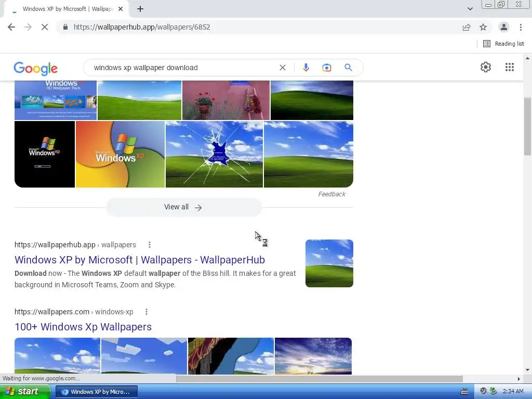Click the wallpaperhub.app URL breadcrumb
This screenshot has height=399, width=532.
tap(75, 245)
